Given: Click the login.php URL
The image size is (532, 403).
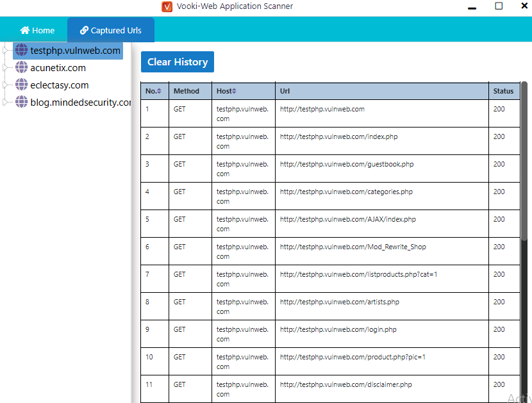Looking at the screenshot, I should tap(338, 329).
